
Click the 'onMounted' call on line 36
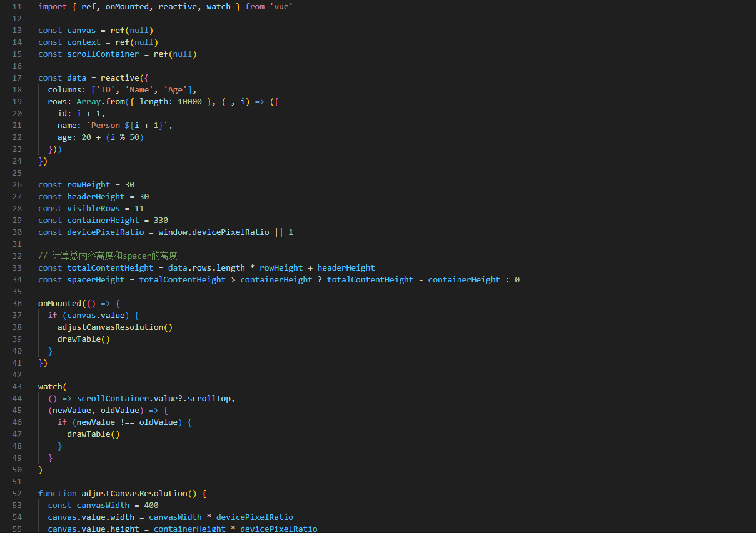coord(60,303)
